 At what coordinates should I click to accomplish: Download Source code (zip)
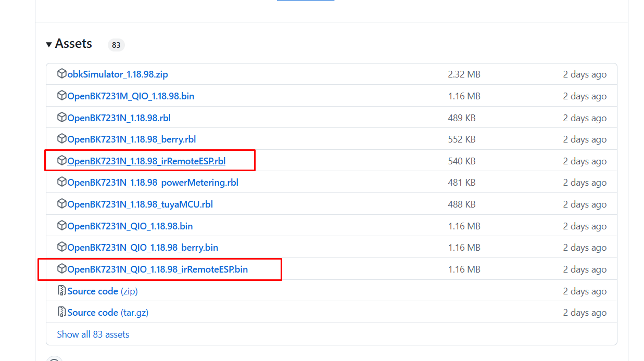point(103,291)
